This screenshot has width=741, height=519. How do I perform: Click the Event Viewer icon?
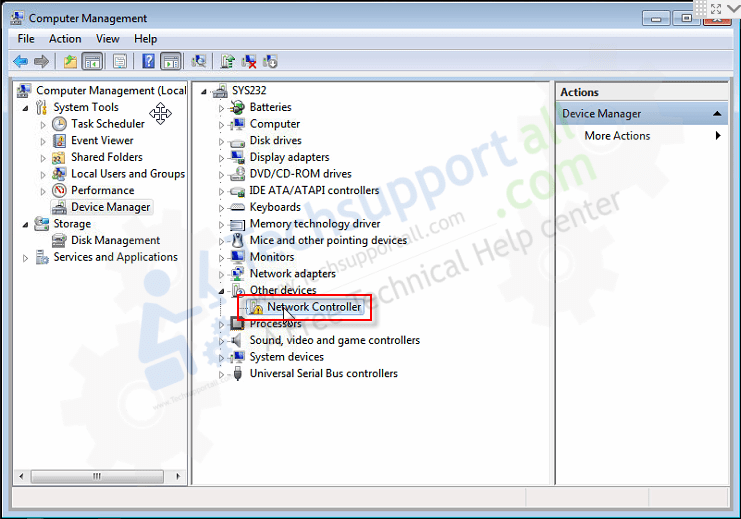pos(59,140)
